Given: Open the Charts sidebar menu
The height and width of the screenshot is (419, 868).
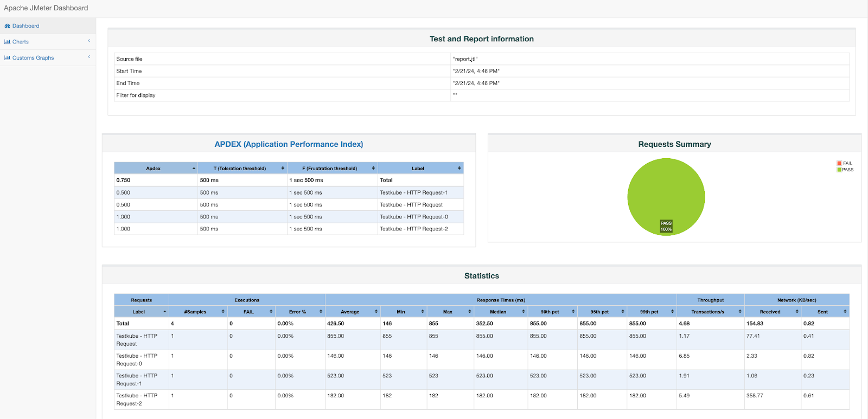Looking at the screenshot, I should click(21, 42).
